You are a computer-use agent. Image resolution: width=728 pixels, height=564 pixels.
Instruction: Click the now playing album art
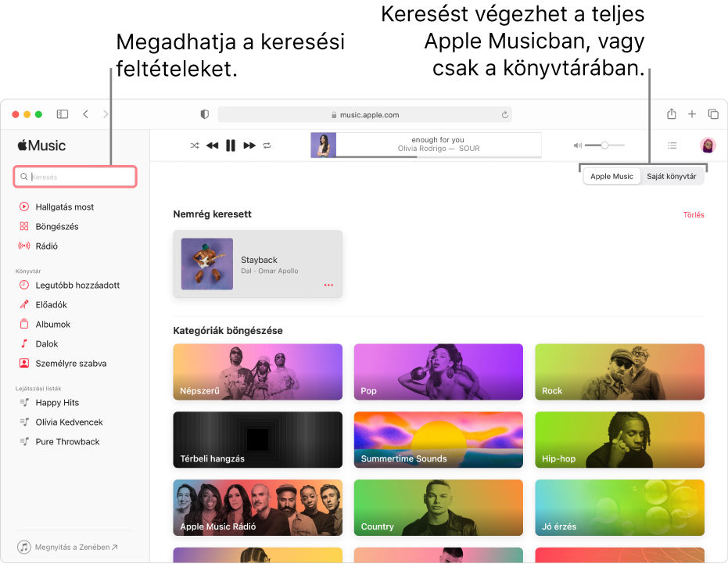click(323, 145)
